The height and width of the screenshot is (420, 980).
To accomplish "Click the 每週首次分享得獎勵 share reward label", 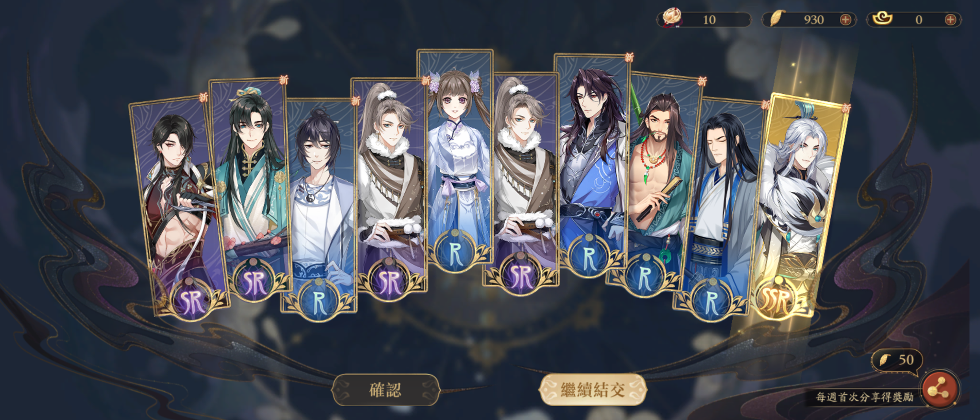I will tap(864, 397).
